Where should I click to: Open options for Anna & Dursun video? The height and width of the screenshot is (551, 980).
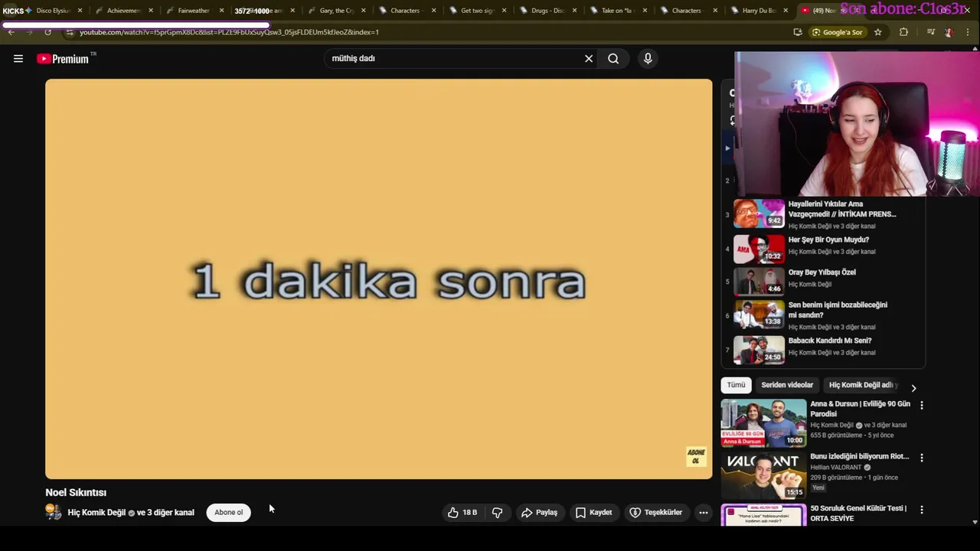(922, 405)
